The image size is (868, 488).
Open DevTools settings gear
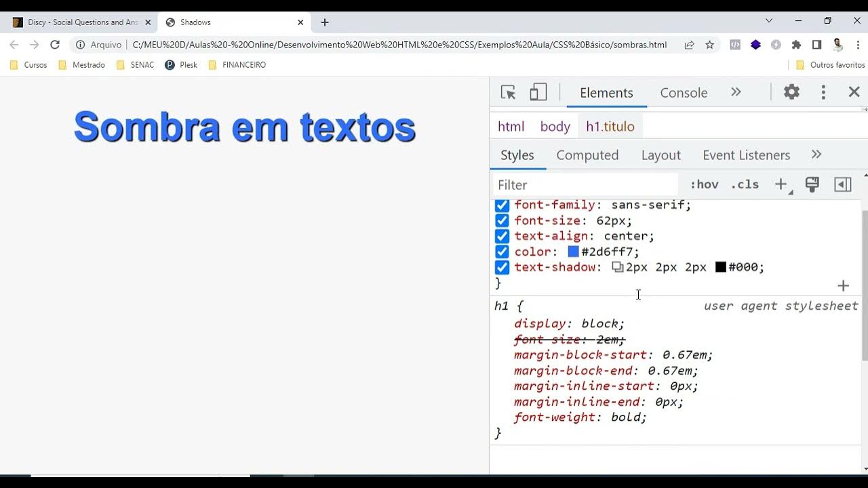coord(791,92)
